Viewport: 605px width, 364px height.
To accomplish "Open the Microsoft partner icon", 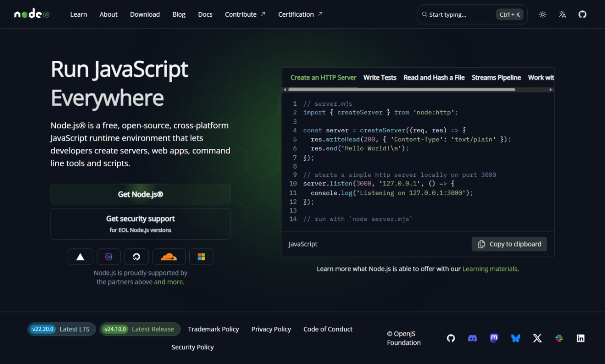I will click(202, 256).
